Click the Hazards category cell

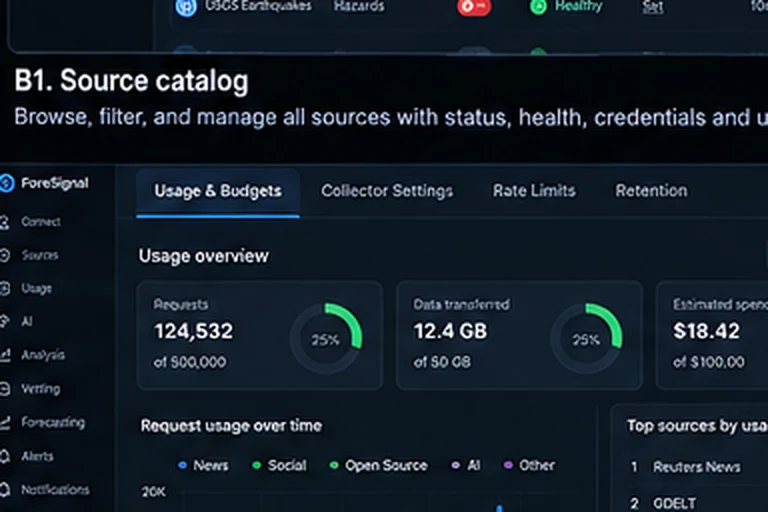[359, 6]
